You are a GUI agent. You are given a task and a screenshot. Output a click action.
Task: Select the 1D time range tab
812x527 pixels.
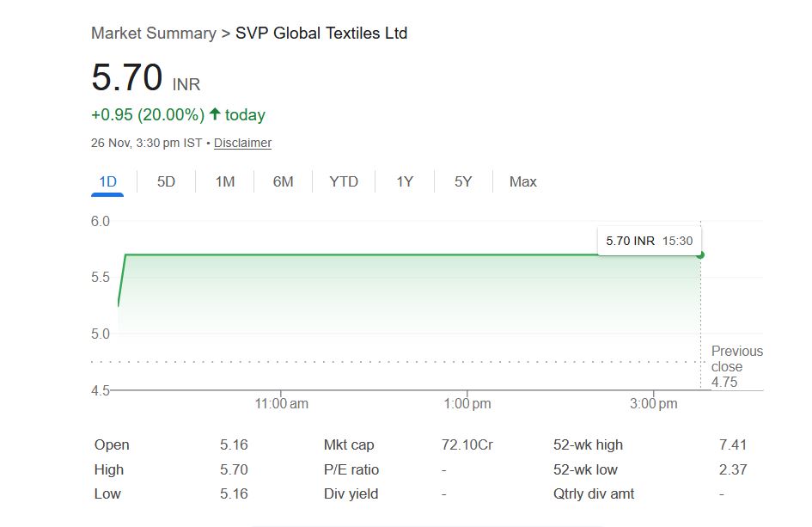107,181
